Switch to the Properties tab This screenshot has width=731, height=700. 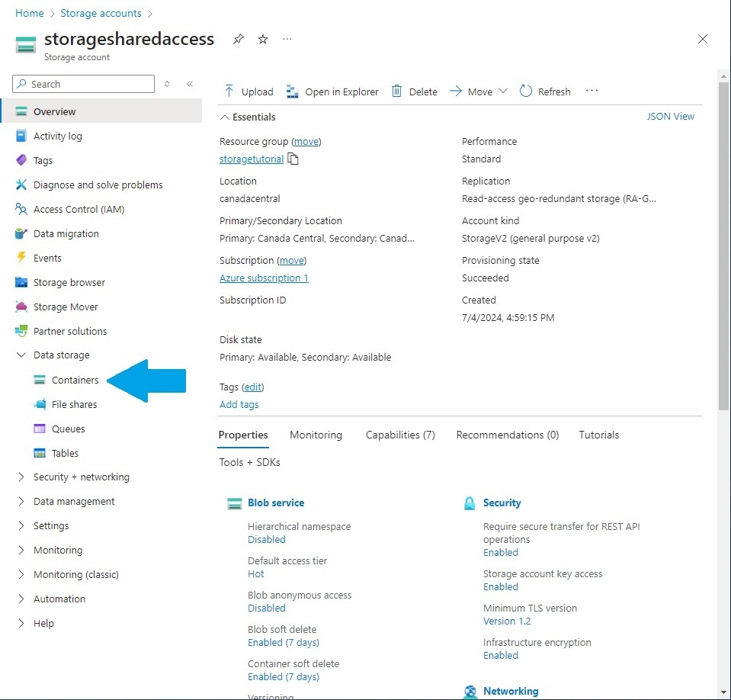point(243,435)
